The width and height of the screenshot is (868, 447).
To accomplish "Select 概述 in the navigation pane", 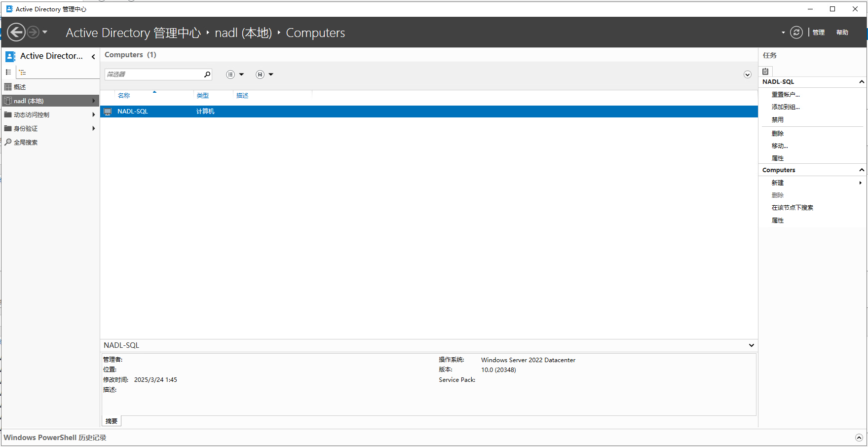I will coord(50,87).
